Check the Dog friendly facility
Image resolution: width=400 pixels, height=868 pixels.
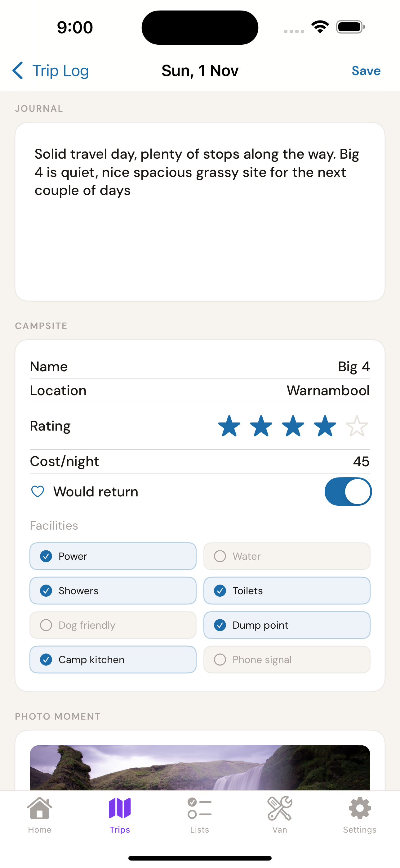[x=113, y=625]
